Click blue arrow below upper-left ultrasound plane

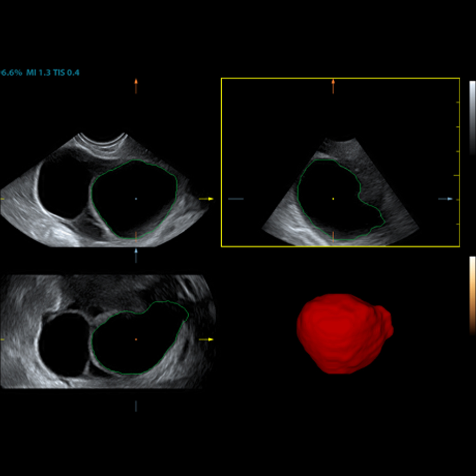[x=136, y=255]
